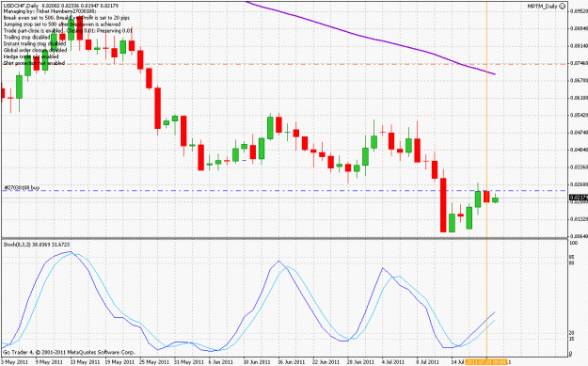This screenshot has width=588, height=366.
Task: Click the '25 May 2011' date on time axis
Action: point(154,362)
